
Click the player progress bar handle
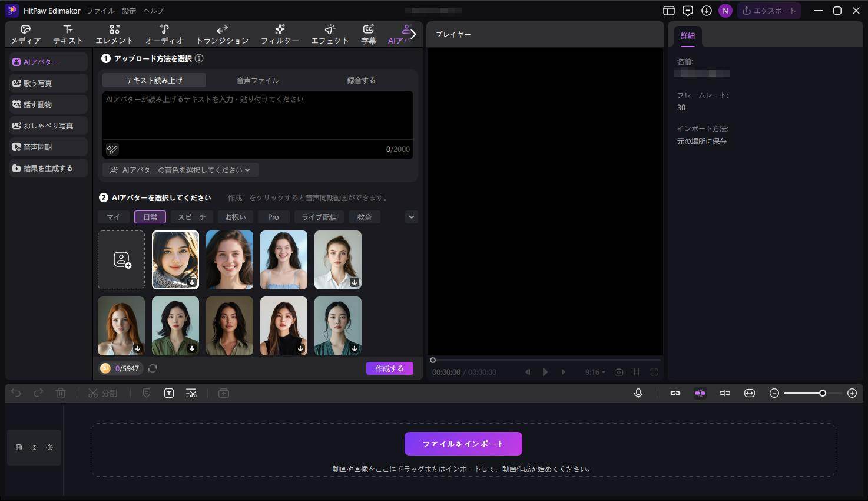click(x=433, y=360)
